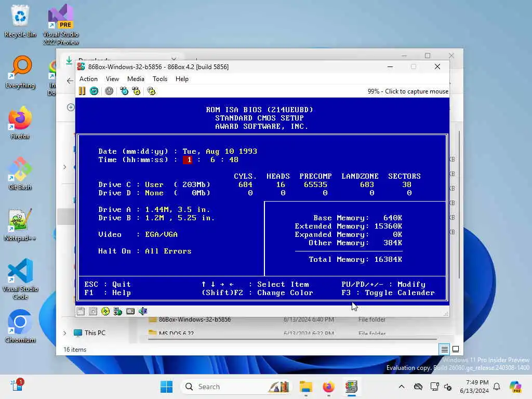This screenshot has width=532, height=399.
Task: Click the hard disk status bar icon
Action: 130,311
